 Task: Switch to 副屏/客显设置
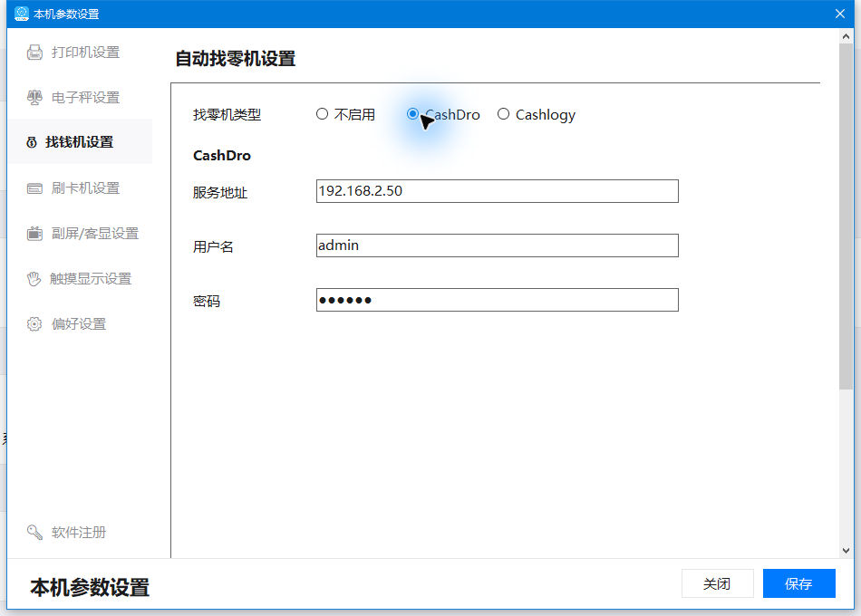[x=80, y=234]
